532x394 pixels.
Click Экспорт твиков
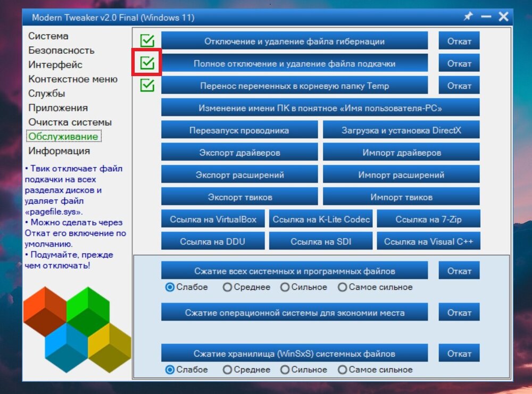[x=239, y=196]
